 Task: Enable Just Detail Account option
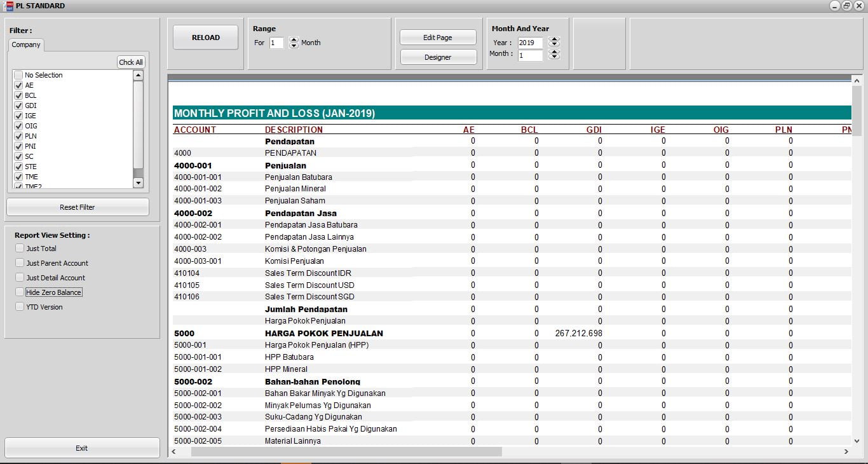point(20,278)
